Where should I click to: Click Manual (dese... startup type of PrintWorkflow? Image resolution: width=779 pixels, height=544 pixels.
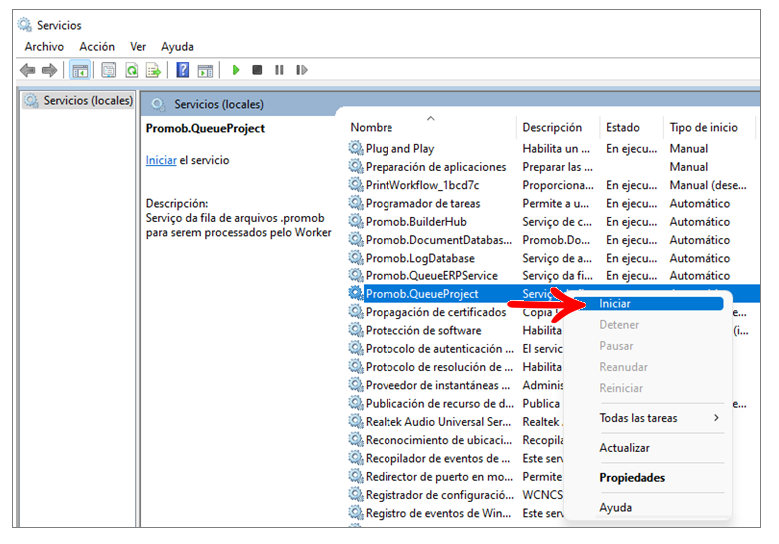pos(707,185)
